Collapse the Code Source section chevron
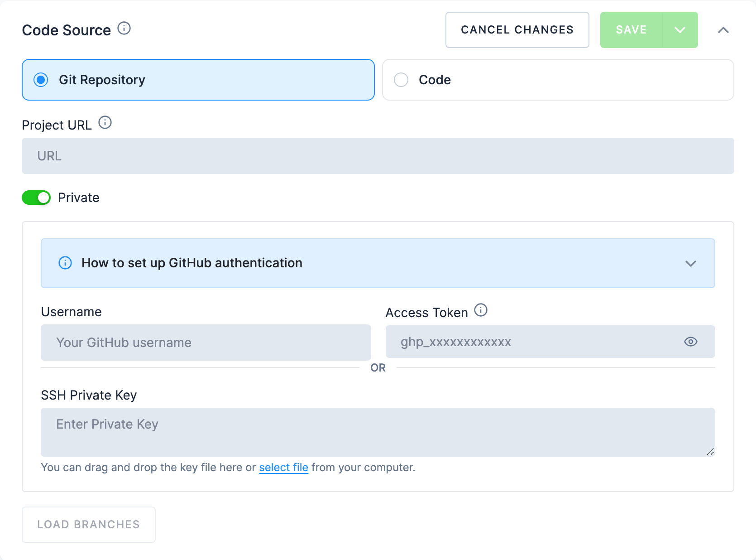 [723, 30]
